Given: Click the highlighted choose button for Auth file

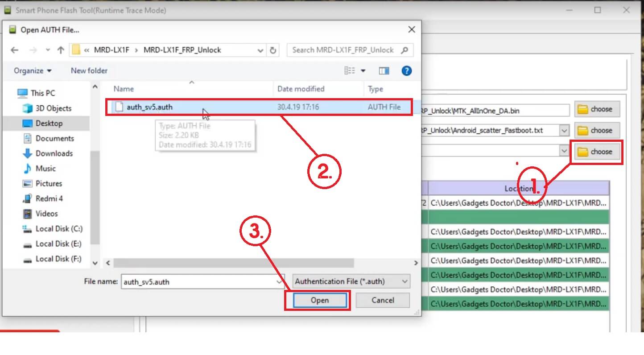Looking at the screenshot, I should pos(597,152).
